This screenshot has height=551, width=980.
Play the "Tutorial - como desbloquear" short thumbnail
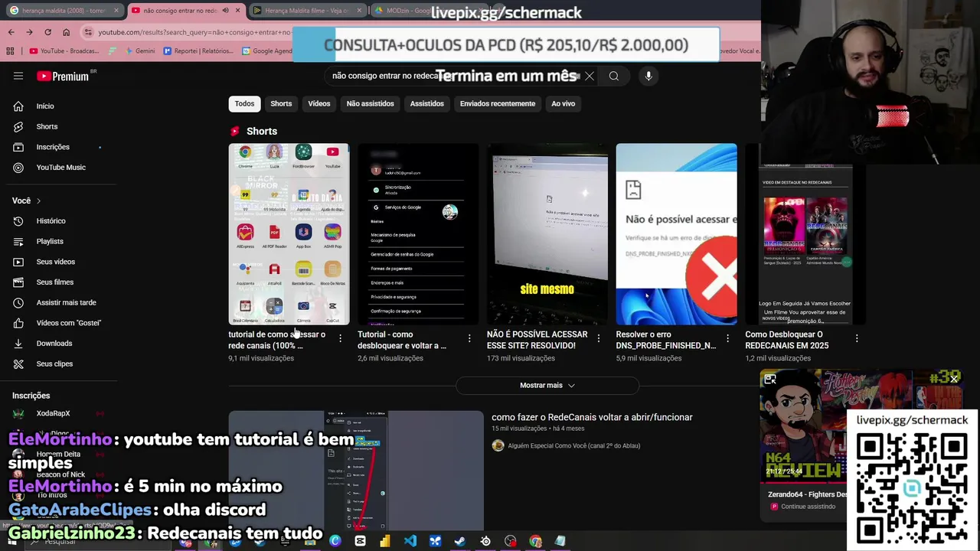[x=418, y=234]
